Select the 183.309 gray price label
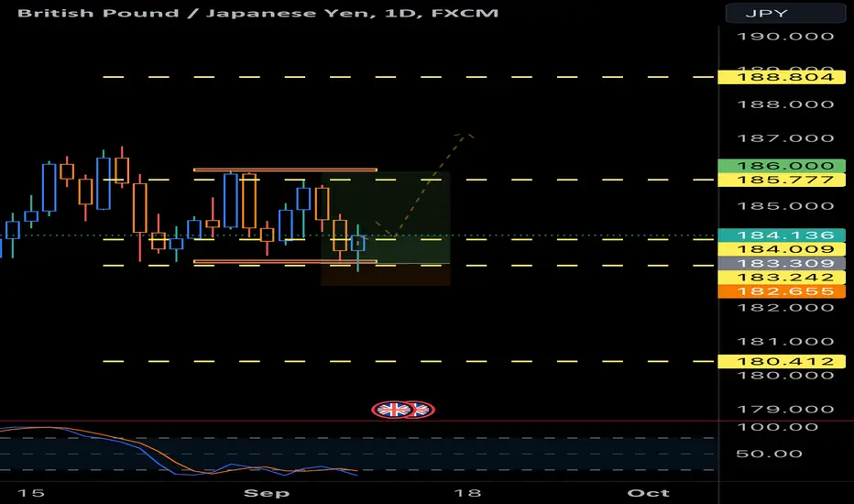 click(782, 264)
